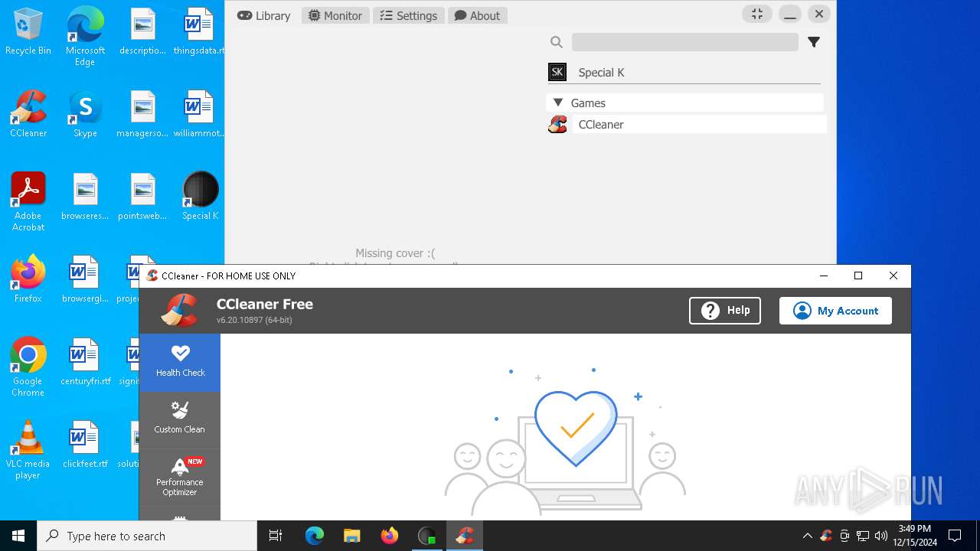
Task: Open the network icon in system tray
Action: pos(863,536)
